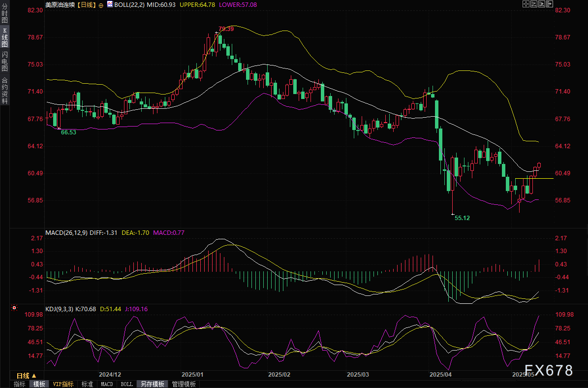Image resolution: width=588 pixels, height=388 pixels.
Task: Click the 另存模板 button
Action: click(152, 384)
